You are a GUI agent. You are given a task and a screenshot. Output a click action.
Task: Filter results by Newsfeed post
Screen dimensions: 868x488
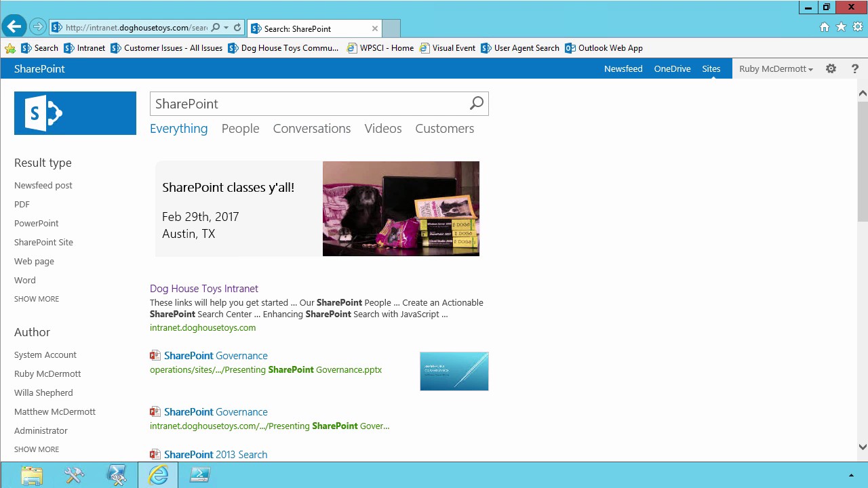pos(43,185)
